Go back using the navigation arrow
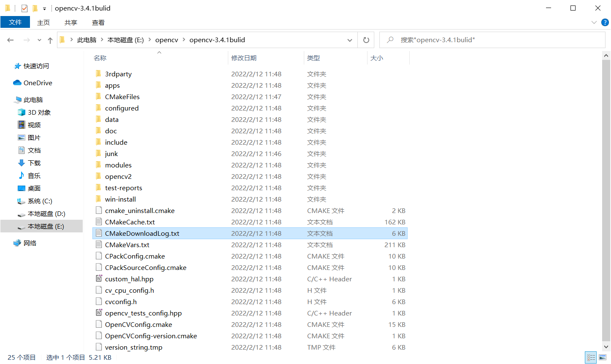The width and height of the screenshot is (611, 364). point(10,40)
